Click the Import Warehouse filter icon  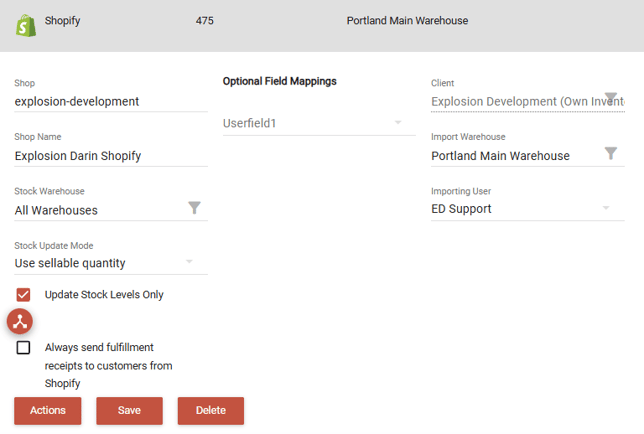[x=611, y=154]
